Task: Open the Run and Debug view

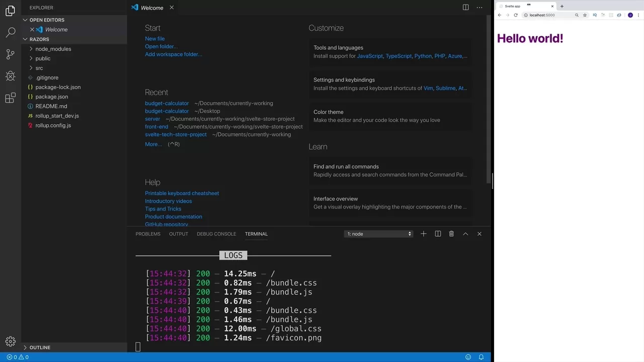Action: click(x=10, y=76)
